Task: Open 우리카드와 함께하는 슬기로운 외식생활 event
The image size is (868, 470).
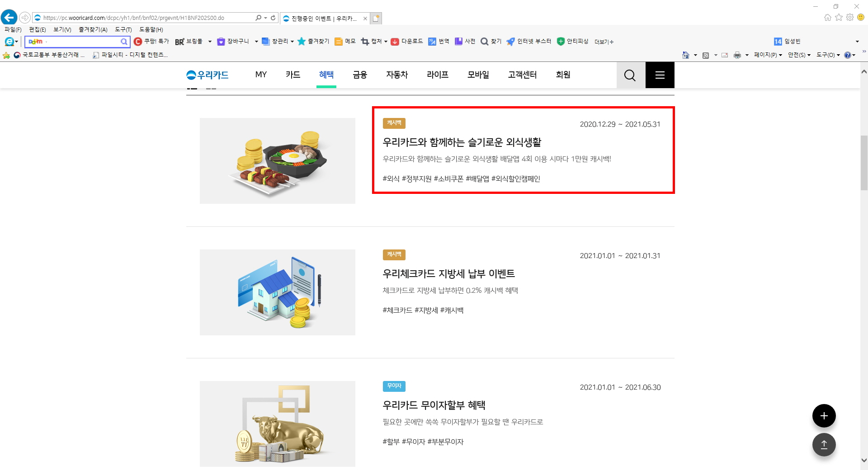Action: (x=462, y=142)
